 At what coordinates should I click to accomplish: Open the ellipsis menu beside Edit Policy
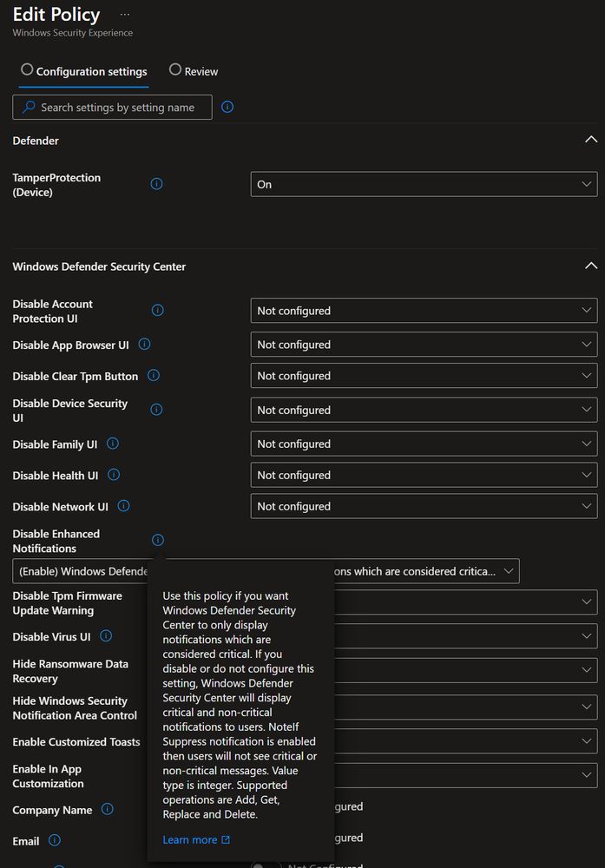124,15
